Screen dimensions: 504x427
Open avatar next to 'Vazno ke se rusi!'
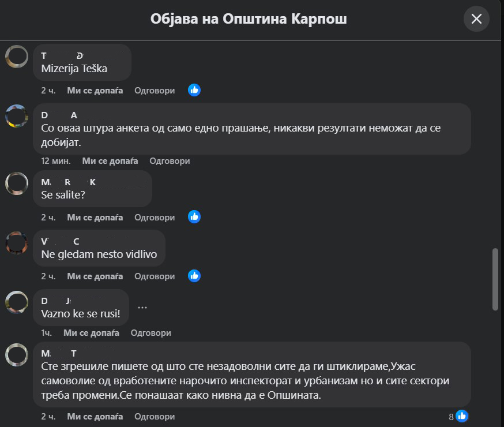[17, 302]
